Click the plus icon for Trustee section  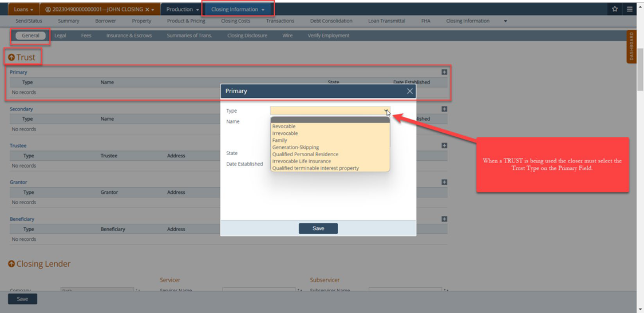click(x=444, y=145)
